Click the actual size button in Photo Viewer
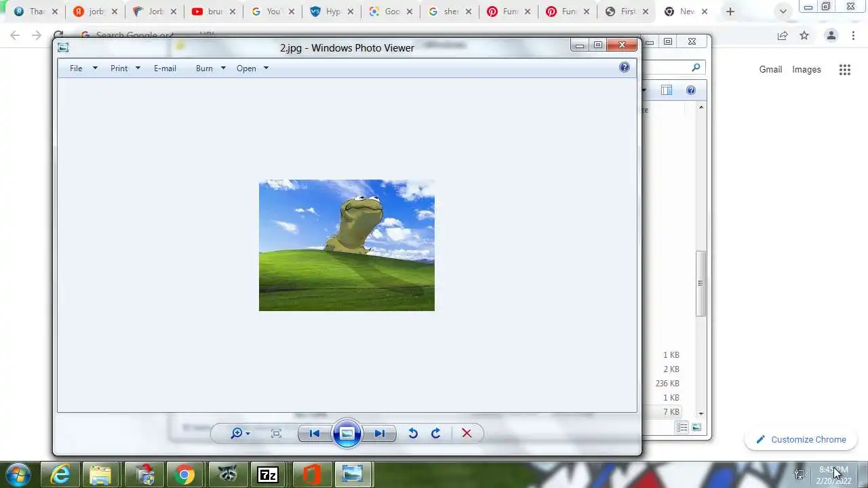The height and width of the screenshot is (488, 868). pos(276,434)
